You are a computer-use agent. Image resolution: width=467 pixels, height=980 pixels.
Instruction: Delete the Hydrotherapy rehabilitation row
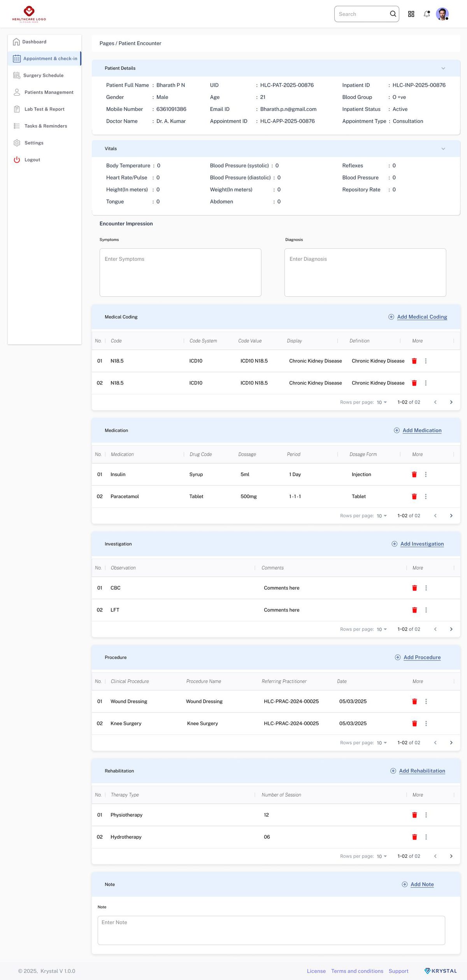414,837
